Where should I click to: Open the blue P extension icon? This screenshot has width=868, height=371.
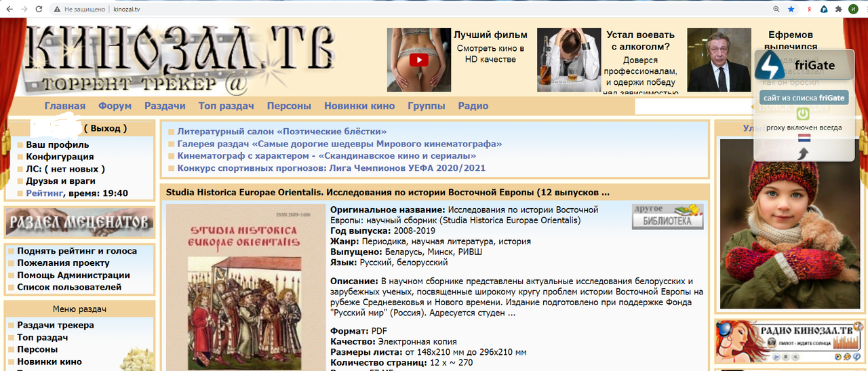(824, 9)
